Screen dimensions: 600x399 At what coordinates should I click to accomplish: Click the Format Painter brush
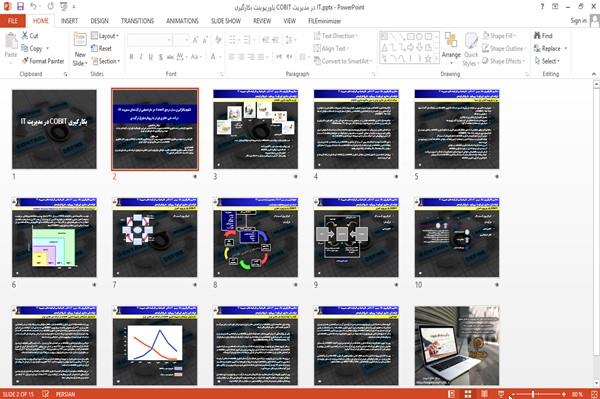coord(42,61)
